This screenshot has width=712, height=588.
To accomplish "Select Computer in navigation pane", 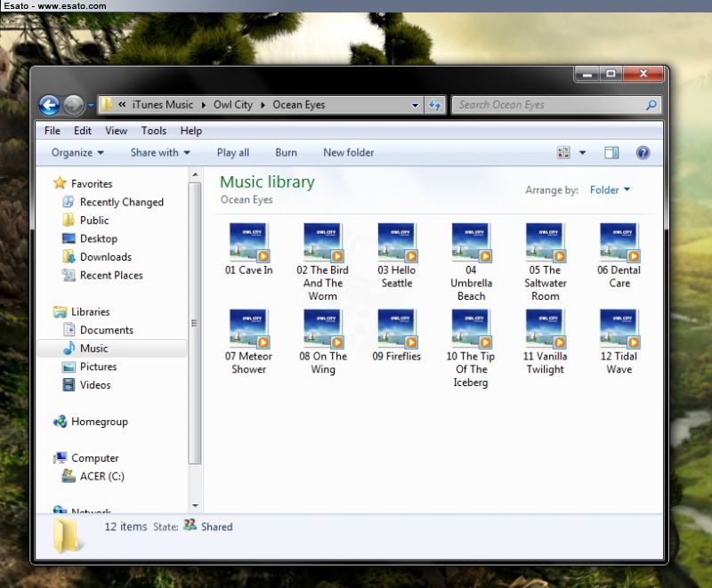I will pyautogui.click(x=95, y=458).
